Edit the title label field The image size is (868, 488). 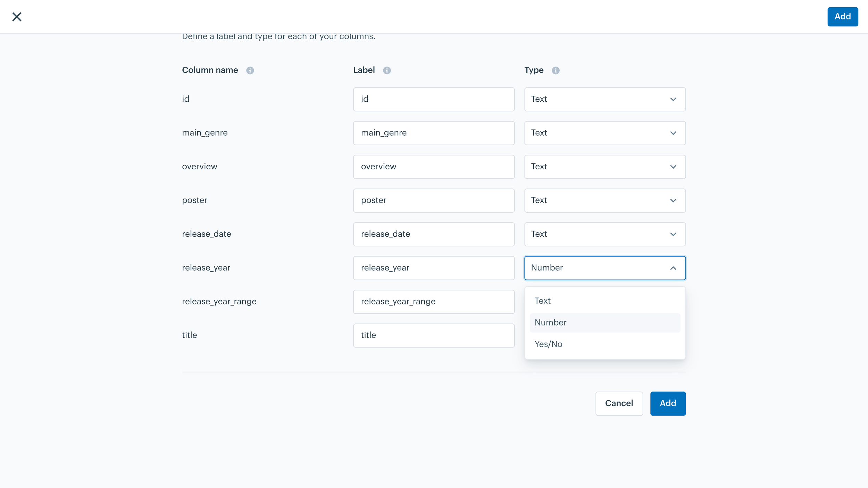434,336
